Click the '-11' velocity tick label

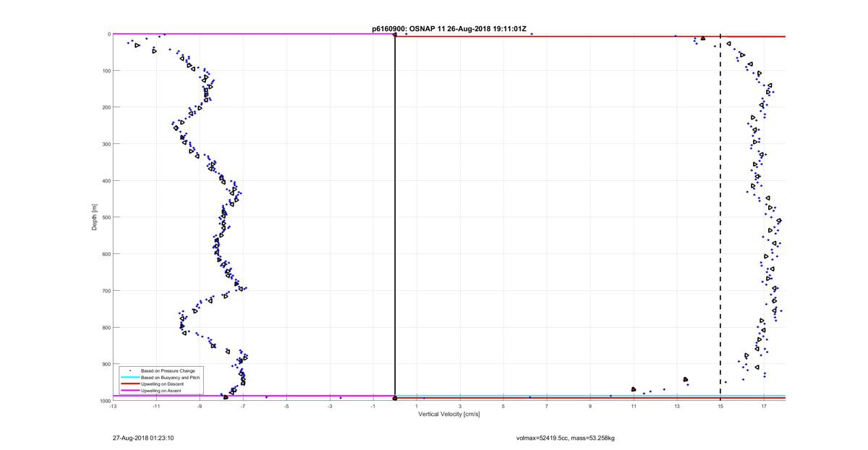tap(156, 407)
